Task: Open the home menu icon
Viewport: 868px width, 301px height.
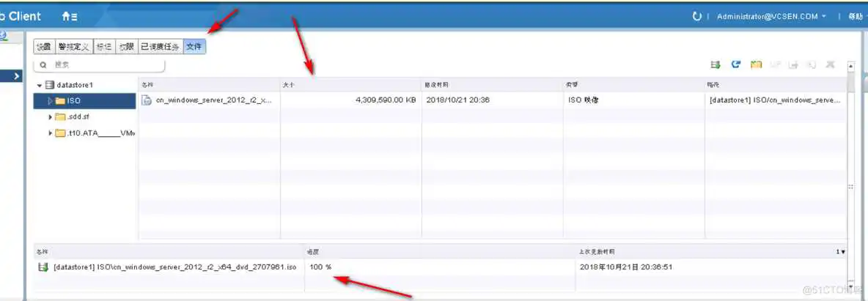Action: [x=69, y=17]
